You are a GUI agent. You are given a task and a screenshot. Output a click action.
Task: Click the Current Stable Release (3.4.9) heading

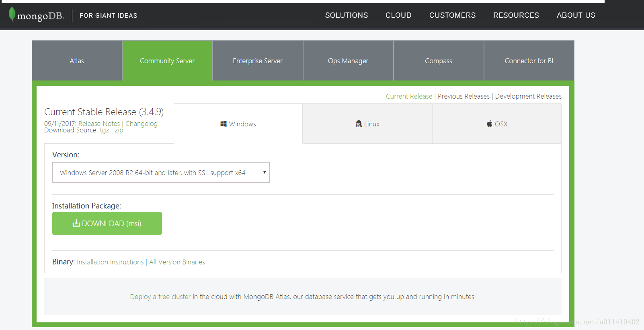(x=104, y=111)
